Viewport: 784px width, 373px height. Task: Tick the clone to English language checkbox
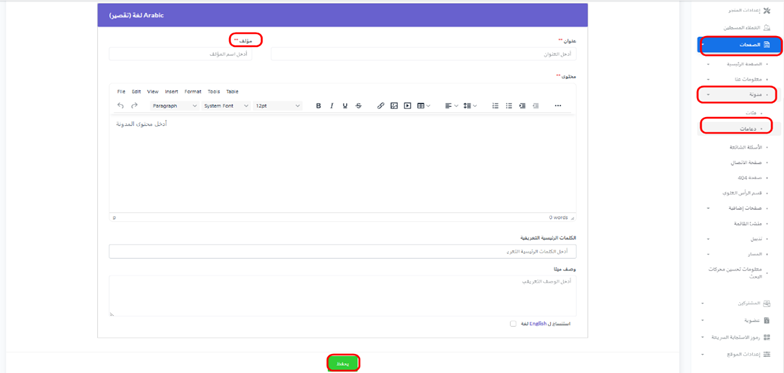513,324
